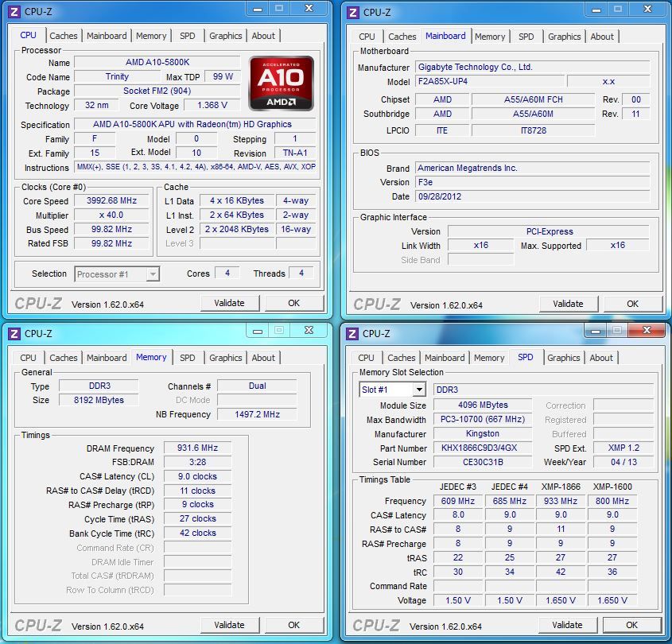Open Memory tab in the CPU window
This screenshot has height=644, width=672.
coord(151,36)
